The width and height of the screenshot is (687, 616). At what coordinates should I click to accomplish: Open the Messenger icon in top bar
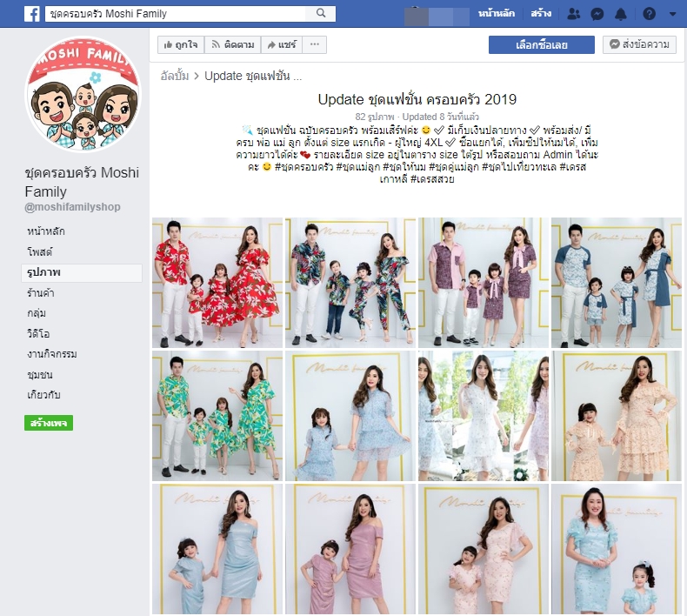pos(597,14)
